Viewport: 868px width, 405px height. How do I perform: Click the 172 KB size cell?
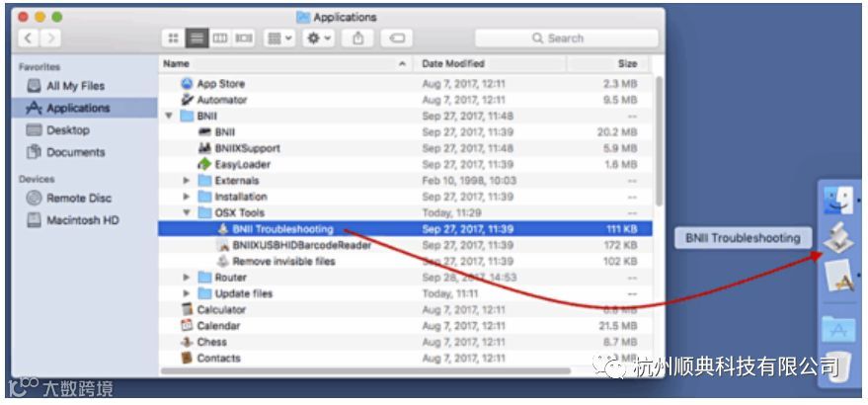pos(622,245)
